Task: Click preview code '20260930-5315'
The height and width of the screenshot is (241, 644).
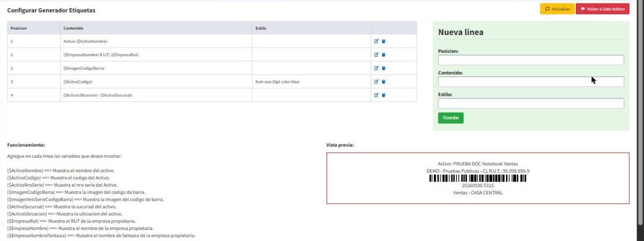Action: point(477,185)
